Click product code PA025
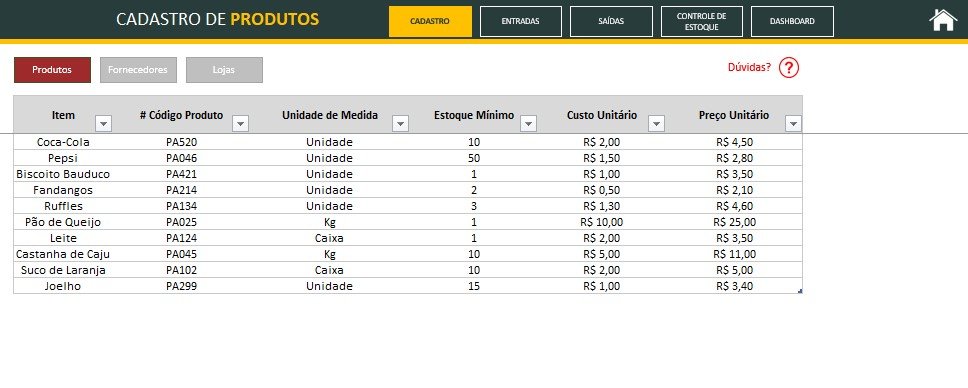Screen dimensions: 968x388 tap(182, 222)
